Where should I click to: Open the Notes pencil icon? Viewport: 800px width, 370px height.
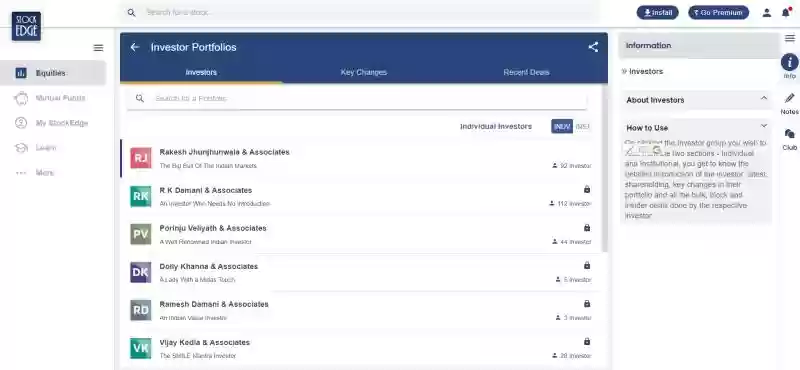point(789,98)
